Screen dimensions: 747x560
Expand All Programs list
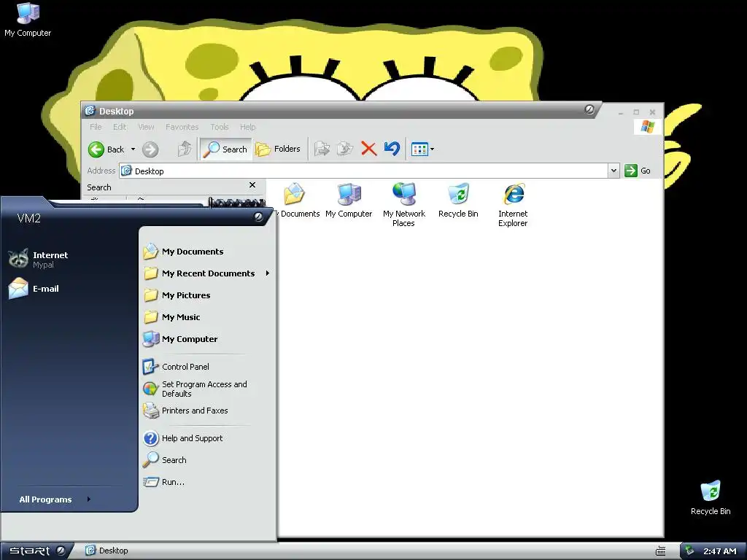click(55, 499)
